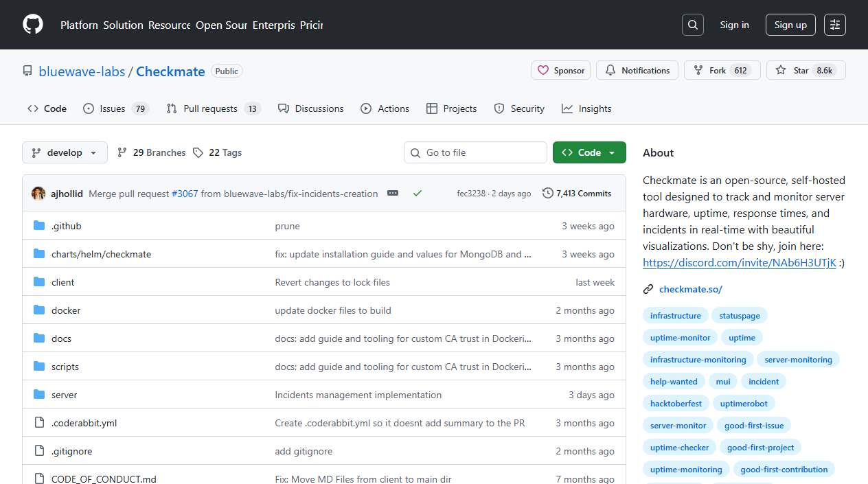Select the good-first-issue topic tag
868x484 pixels.
click(754, 426)
